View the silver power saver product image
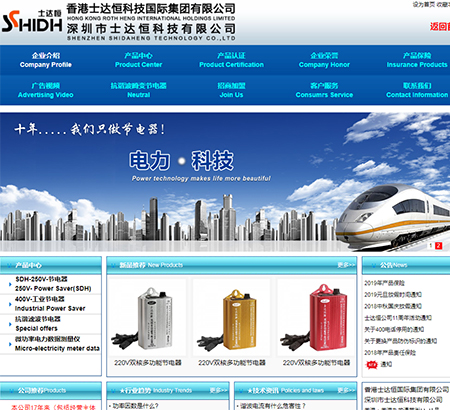Image resolution: width=450 pixels, height=410 pixels. 147,317
